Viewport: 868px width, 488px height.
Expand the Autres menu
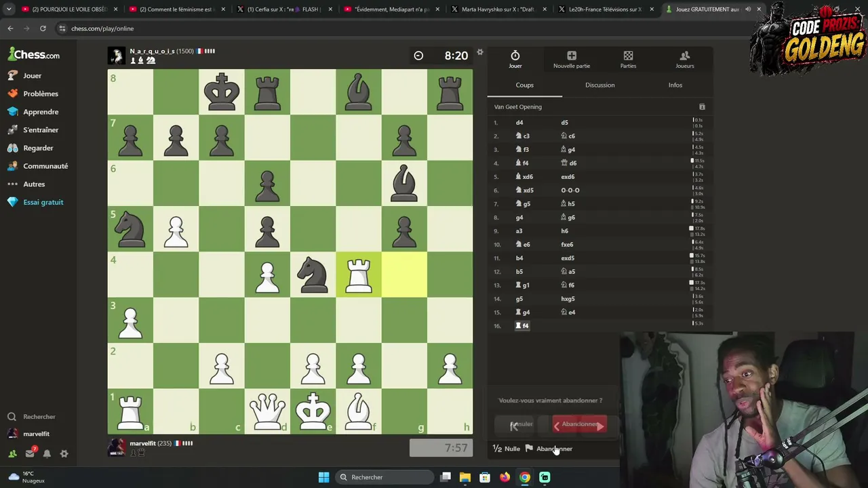coord(26,184)
